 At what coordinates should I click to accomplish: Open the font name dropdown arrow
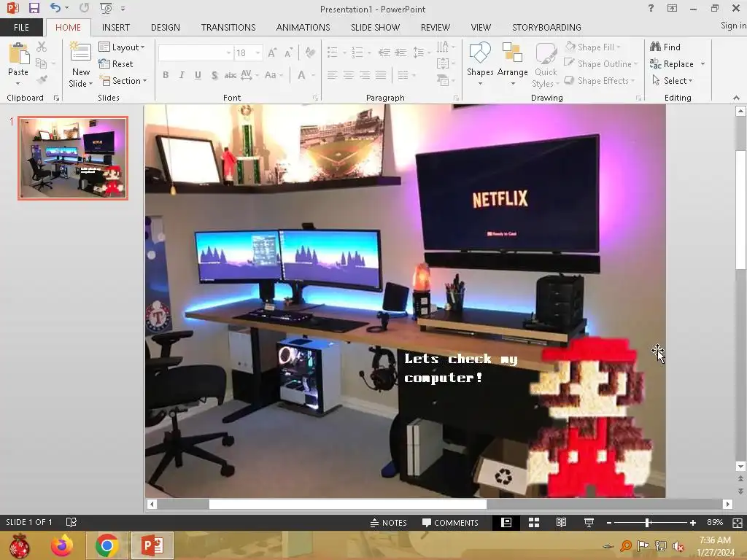click(228, 52)
